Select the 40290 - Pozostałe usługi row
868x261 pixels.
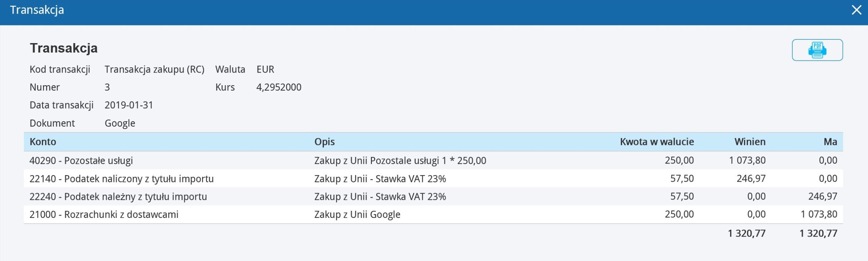coord(433,160)
